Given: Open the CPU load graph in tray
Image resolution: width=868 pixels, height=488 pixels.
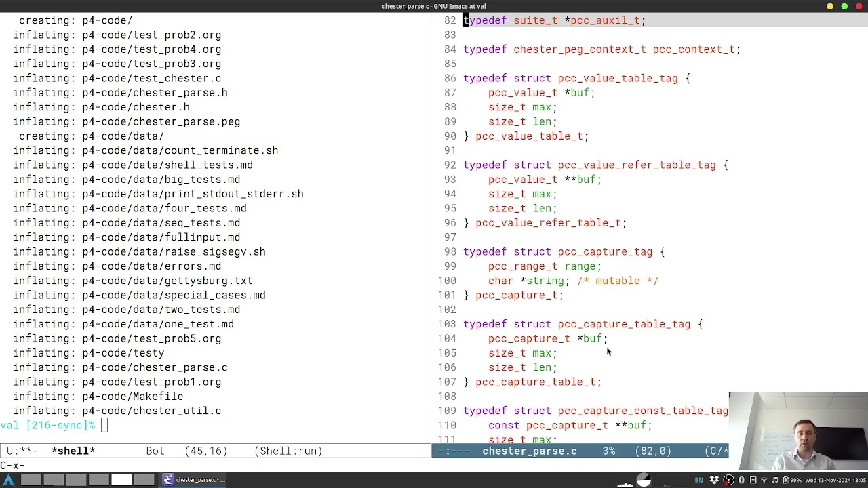Looking at the screenshot, I should tap(625, 483).
